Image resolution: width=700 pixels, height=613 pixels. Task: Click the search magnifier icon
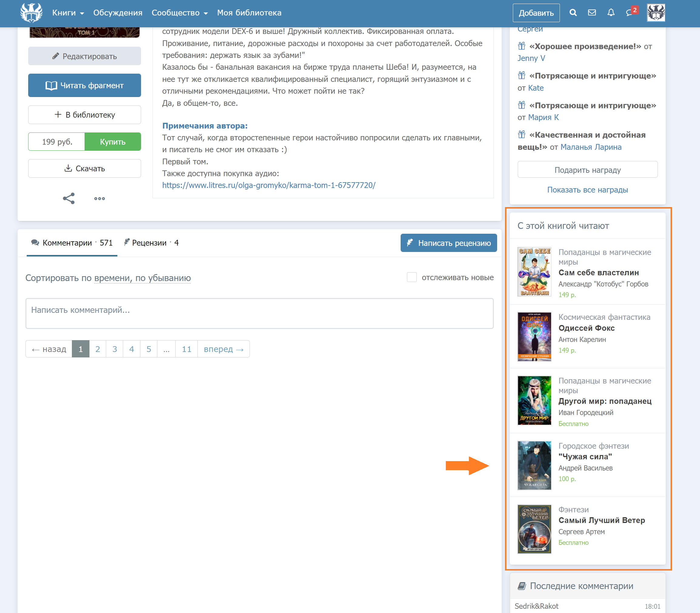tap(573, 13)
